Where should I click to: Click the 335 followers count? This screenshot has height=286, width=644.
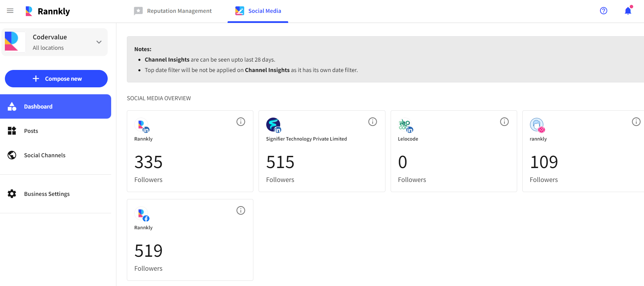[148, 162]
